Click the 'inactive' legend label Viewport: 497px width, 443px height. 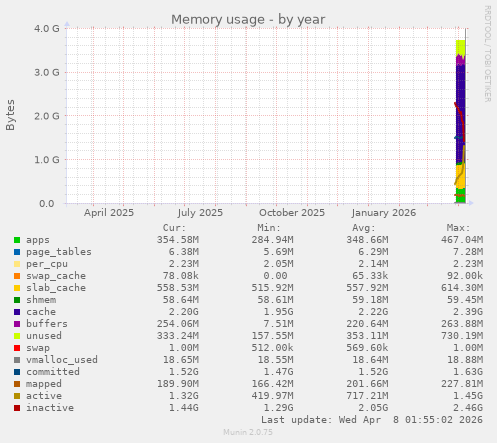click(x=50, y=408)
